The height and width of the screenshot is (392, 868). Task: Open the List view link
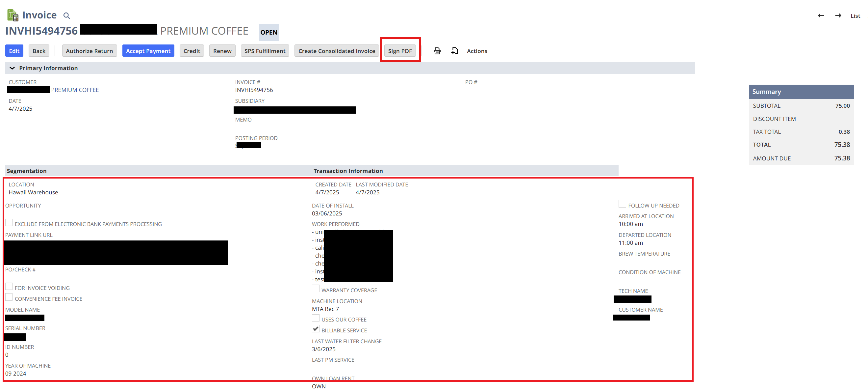pos(855,16)
